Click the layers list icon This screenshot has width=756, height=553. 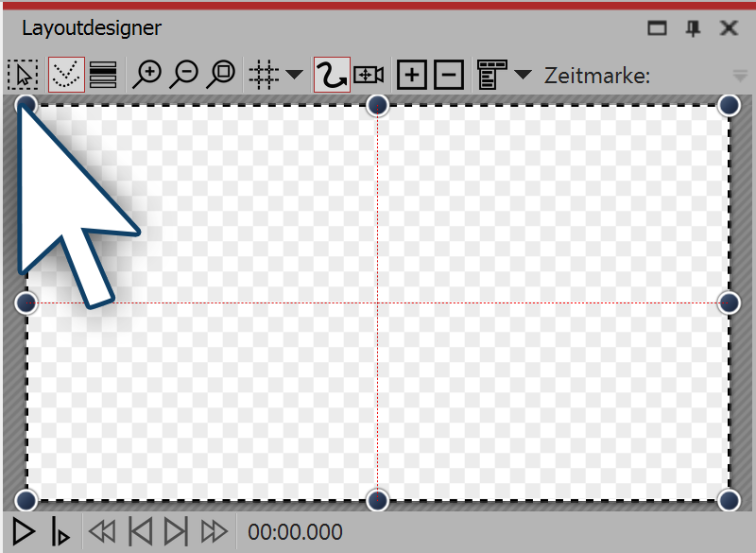pos(102,74)
